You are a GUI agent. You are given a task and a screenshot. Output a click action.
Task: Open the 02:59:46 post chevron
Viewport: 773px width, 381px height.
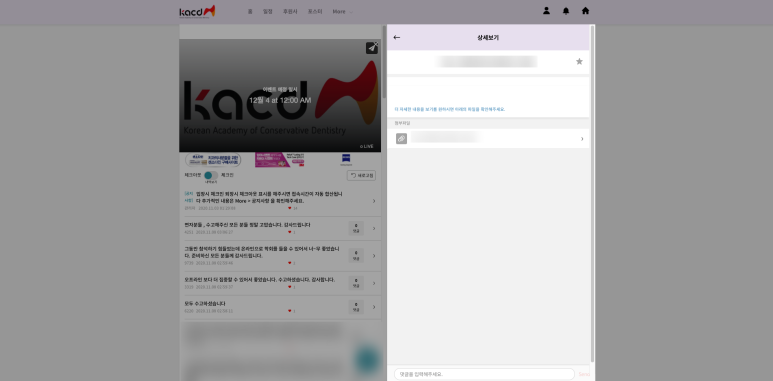pyautogui.click(x=374, y=256)
